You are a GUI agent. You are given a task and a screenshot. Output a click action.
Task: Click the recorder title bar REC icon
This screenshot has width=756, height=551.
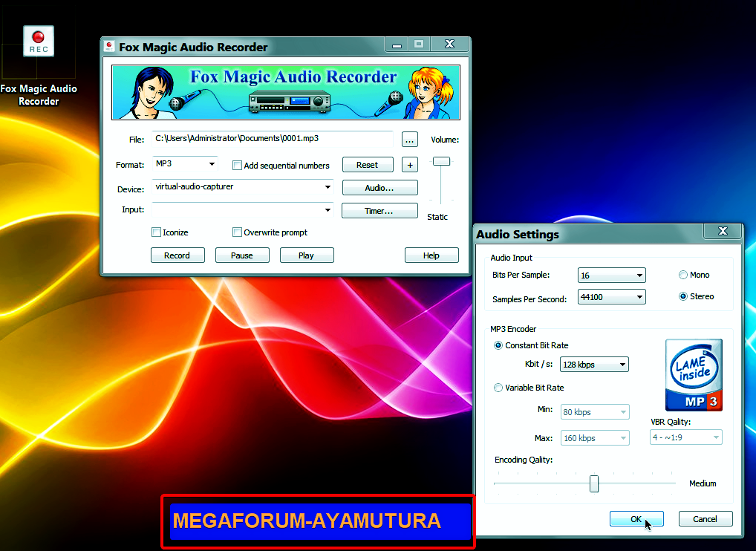pos(110,47)
